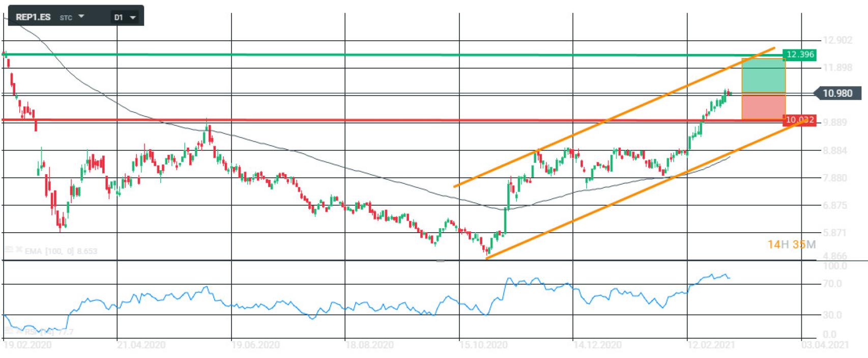Select the green take-profit zone rectangle
Image resolution: width=868 pixels, height=358 pixels.
pos(763,75)
